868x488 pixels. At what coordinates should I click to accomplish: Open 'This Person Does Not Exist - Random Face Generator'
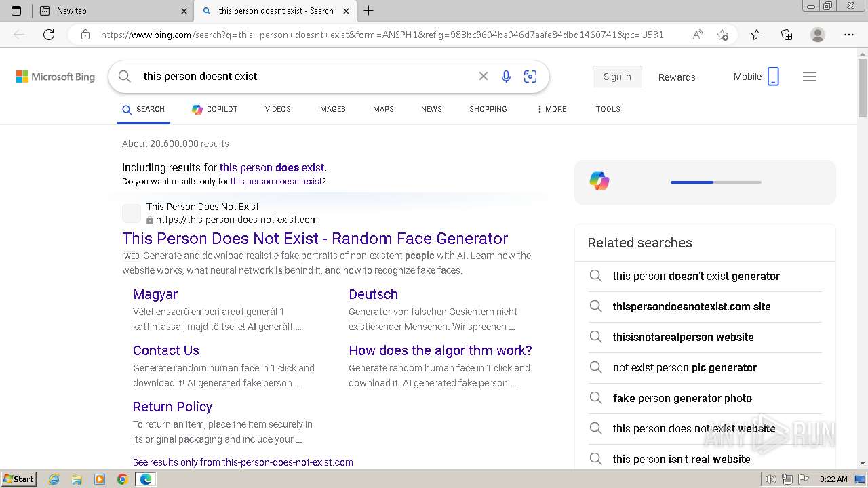point(315,239)
